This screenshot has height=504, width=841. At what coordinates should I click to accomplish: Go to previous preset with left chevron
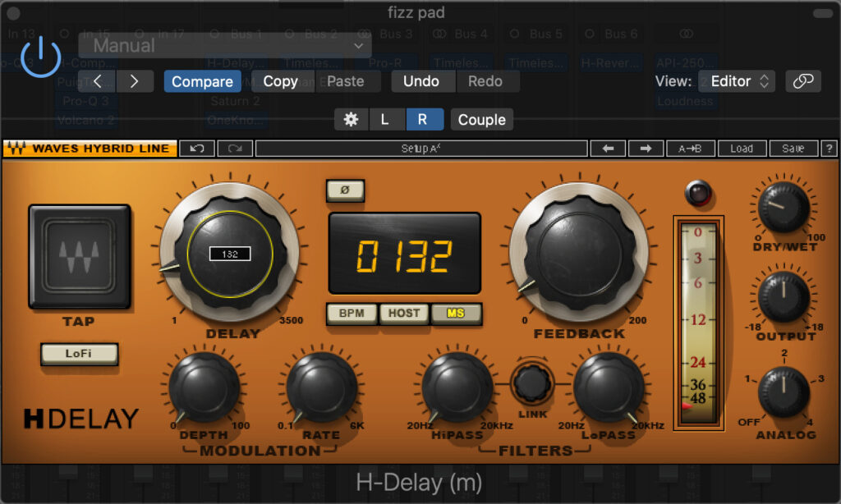click(x=97, y=81)
